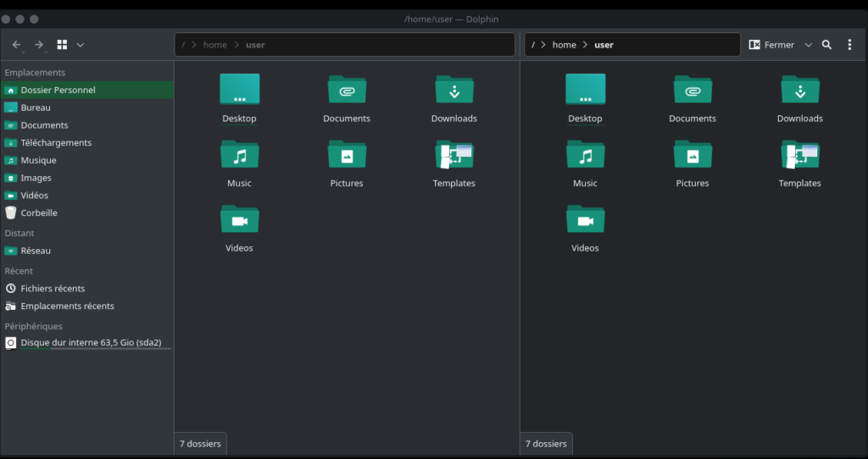This screenshot has height=459, width=868.
Task: Click Fermer to close split view
Action: [772, 45]
